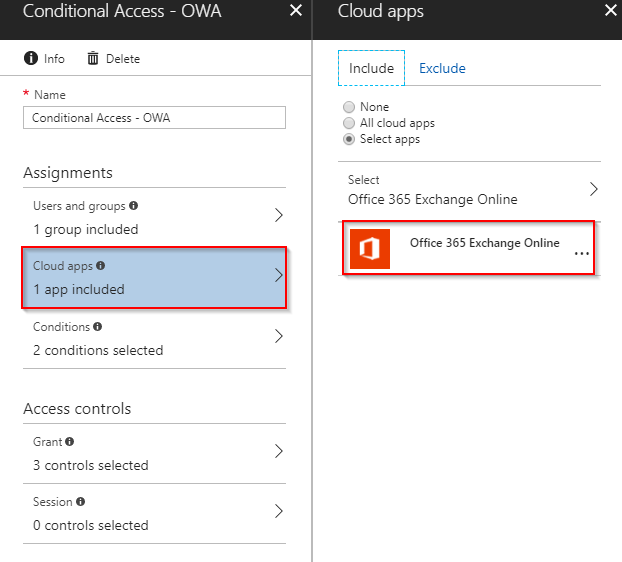Click the '1 group included' text
This screenshot has height=562, width=622.
[86, 229]
